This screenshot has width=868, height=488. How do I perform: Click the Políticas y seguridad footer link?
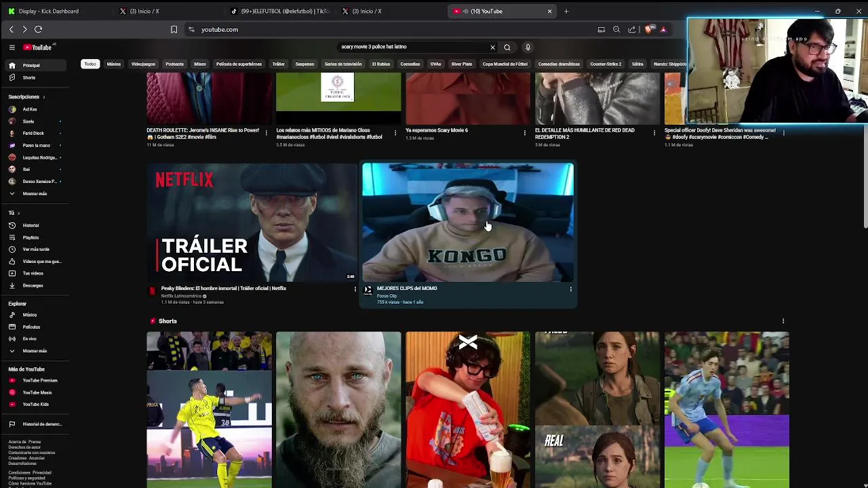pyautogui.click(x=27, y=478)
